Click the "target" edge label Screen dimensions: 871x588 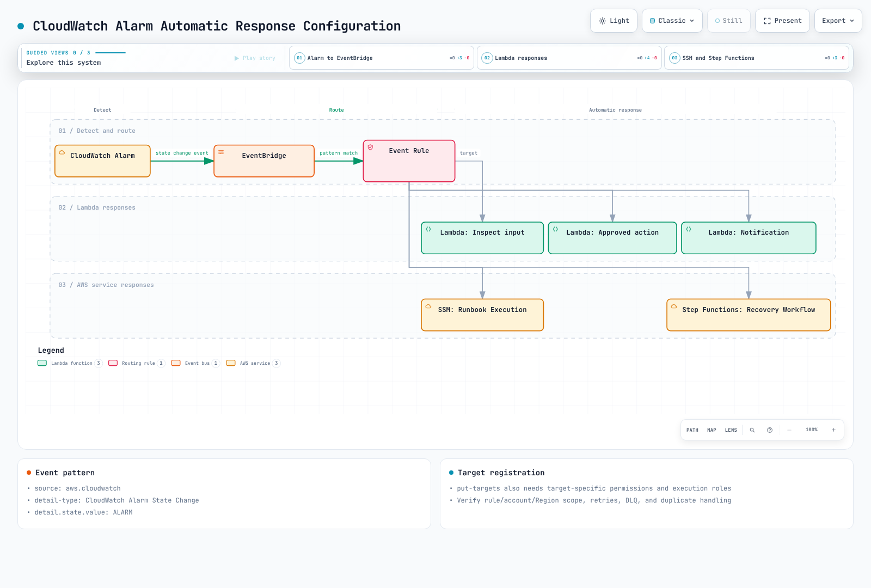tap(469, 153)
